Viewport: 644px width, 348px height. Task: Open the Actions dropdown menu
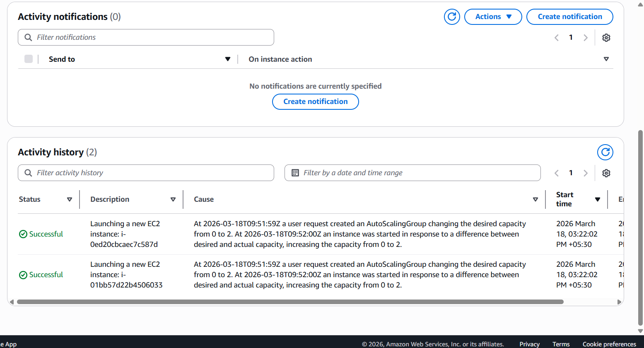[493, 17]
